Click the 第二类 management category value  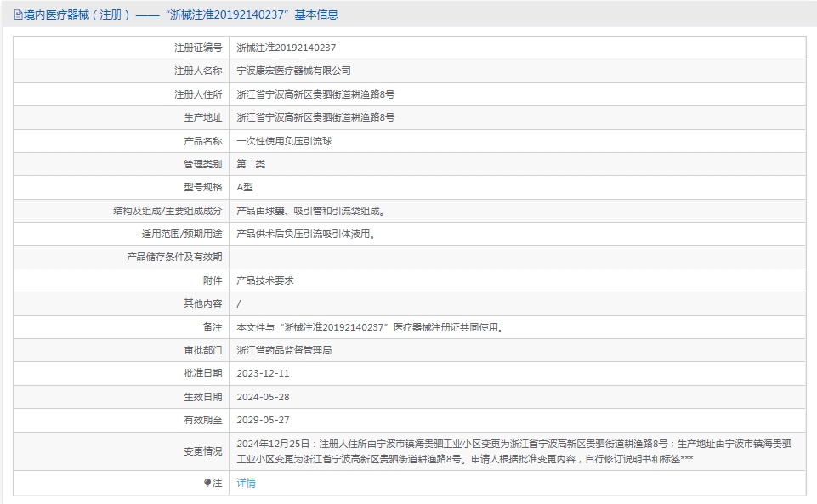[251, 164]
